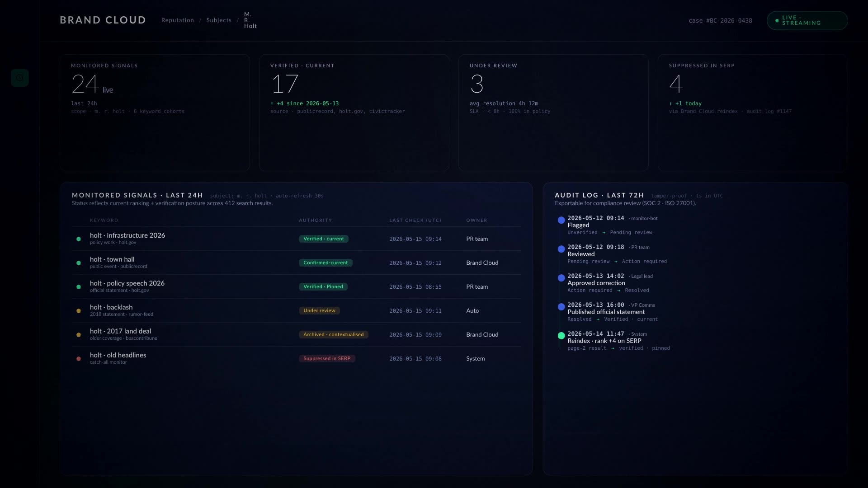
Task: Click Published official statement entry title
Action: point(606,312)
